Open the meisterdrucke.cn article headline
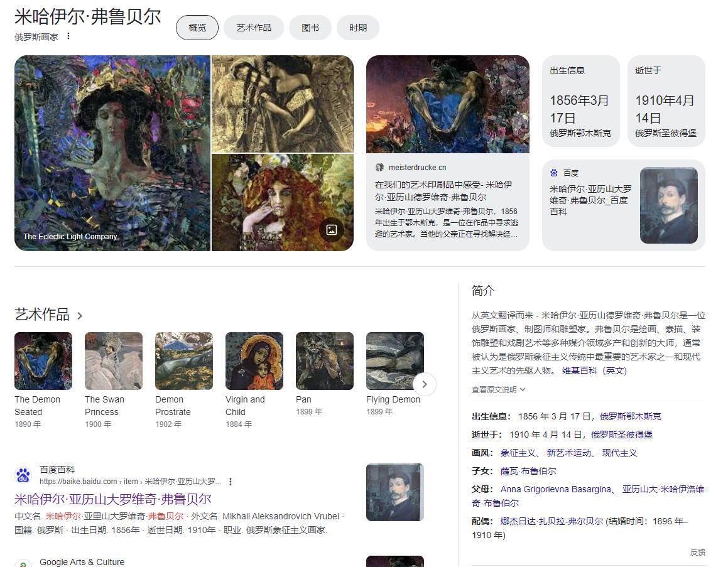This screenshot has width=728, height=567. click(x=443, y=191)
